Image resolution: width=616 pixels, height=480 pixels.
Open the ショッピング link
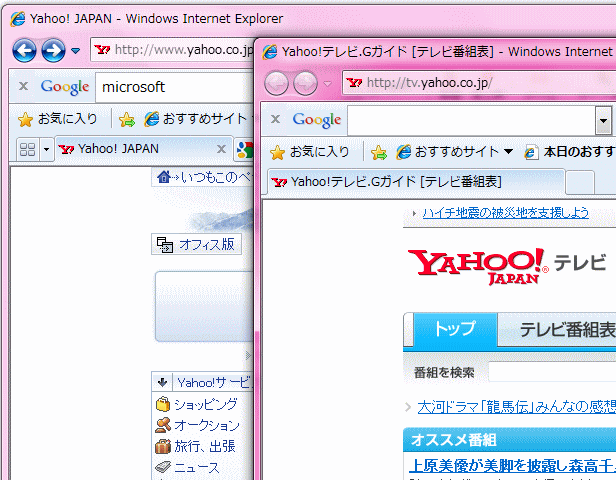coord(205,404)
